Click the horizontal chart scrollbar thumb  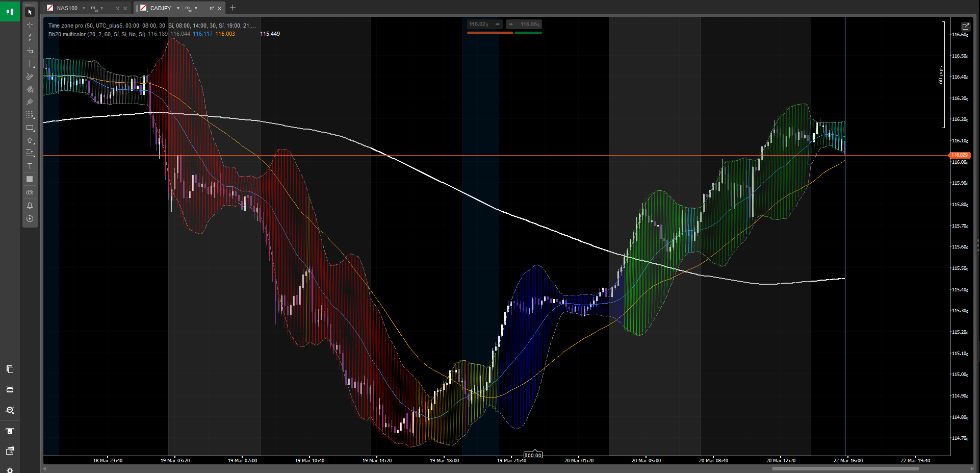[x=845, y=468]
